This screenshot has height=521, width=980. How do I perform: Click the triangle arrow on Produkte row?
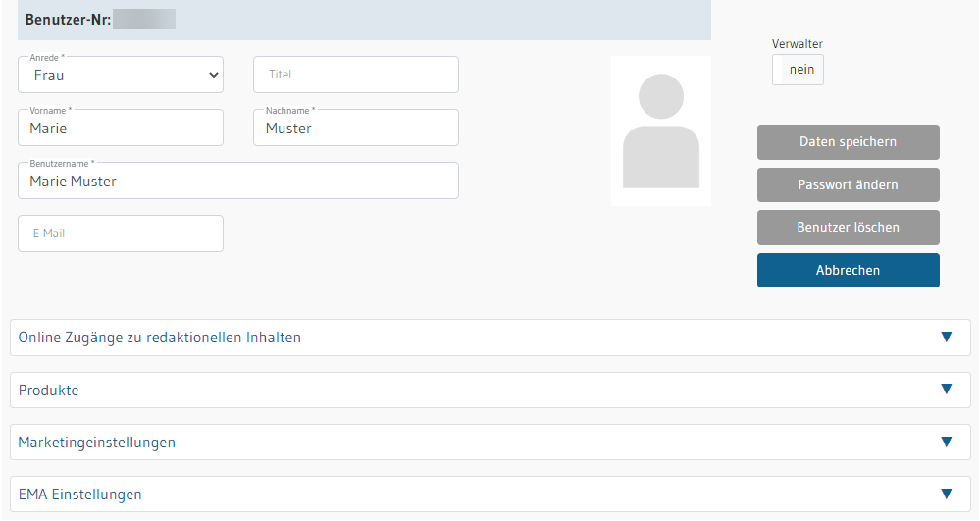tap(947, 389)
